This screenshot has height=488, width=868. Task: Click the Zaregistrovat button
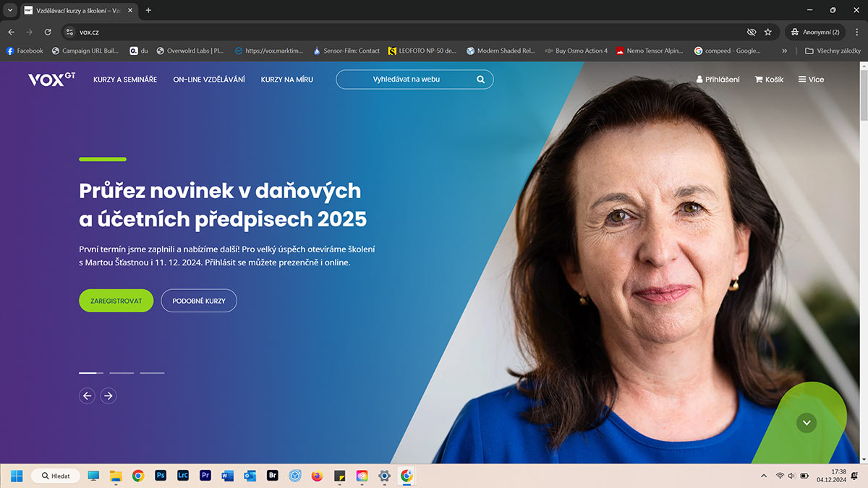point(116,301)
